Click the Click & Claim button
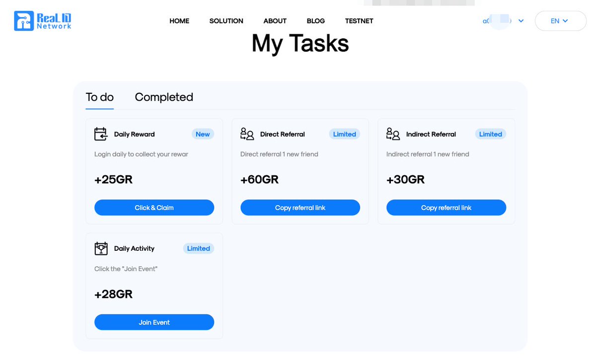The image size is (596, 364). pos(154,208)
